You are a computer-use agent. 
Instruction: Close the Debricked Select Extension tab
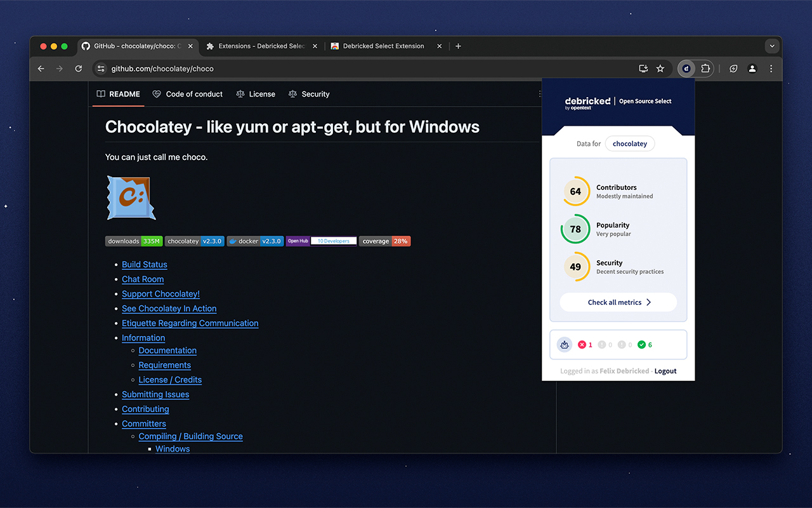point(439,46)
